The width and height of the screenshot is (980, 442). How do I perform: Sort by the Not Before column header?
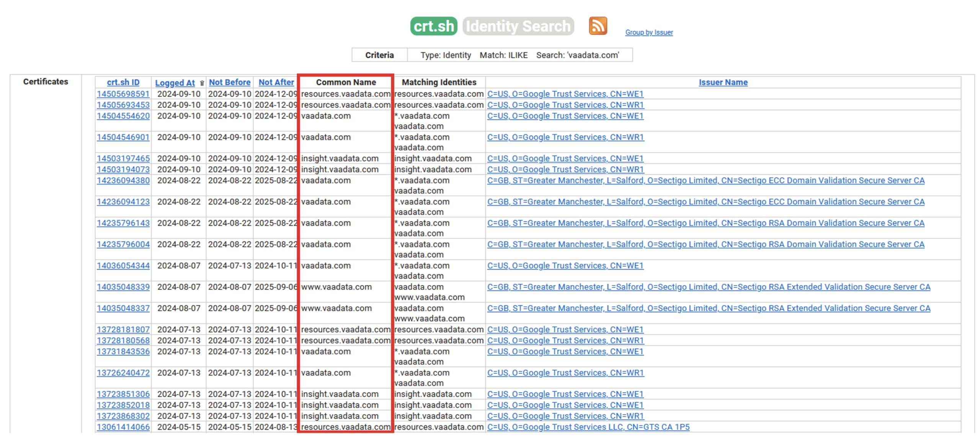pos(229,82)
